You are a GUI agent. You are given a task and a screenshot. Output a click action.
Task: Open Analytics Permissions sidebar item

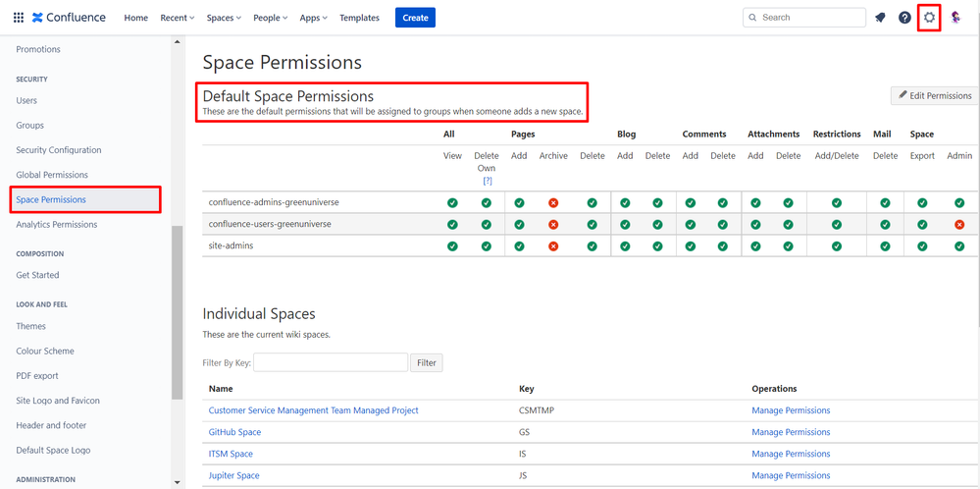coord(56,224)
